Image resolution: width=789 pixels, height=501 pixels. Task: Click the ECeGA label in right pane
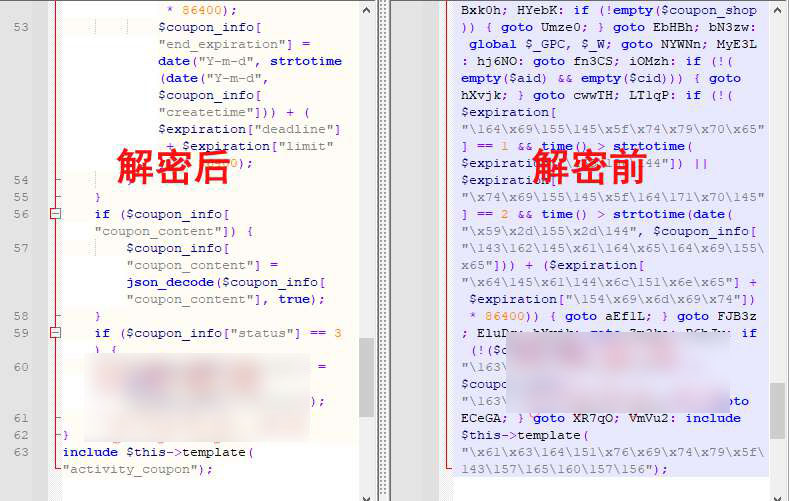481,418
